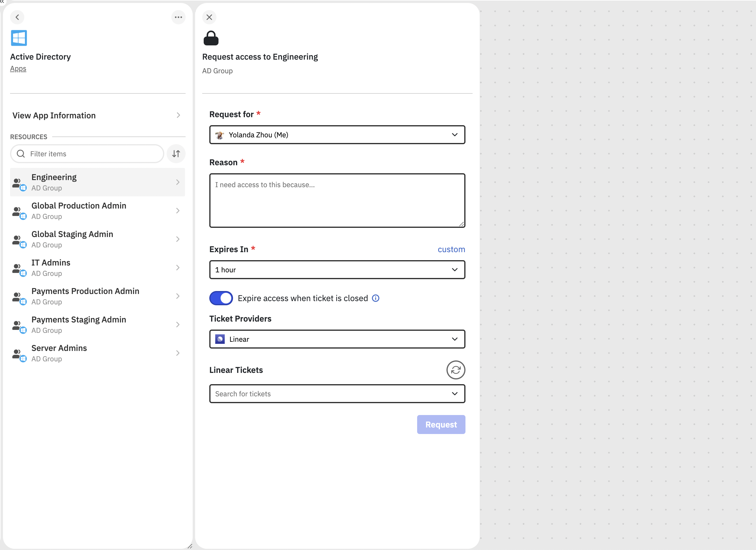Open the Request for user dropdown
This screenshot has height=550, width=756.
(337, 135)
